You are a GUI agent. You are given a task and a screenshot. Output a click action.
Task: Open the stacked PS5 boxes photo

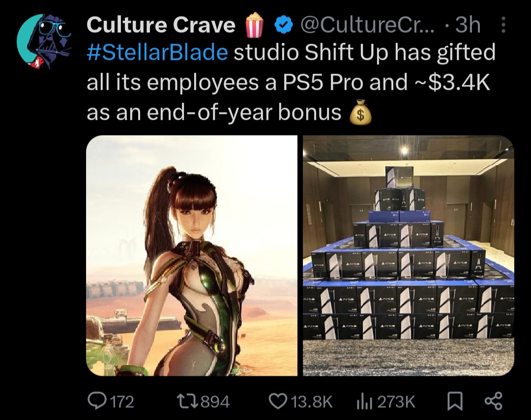(x=409, y=255)
